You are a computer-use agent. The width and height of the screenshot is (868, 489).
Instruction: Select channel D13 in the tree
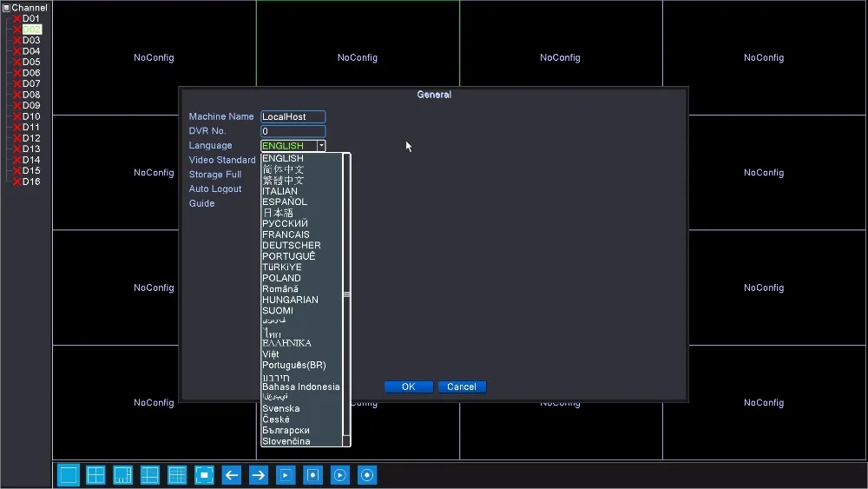coord(31,149)
